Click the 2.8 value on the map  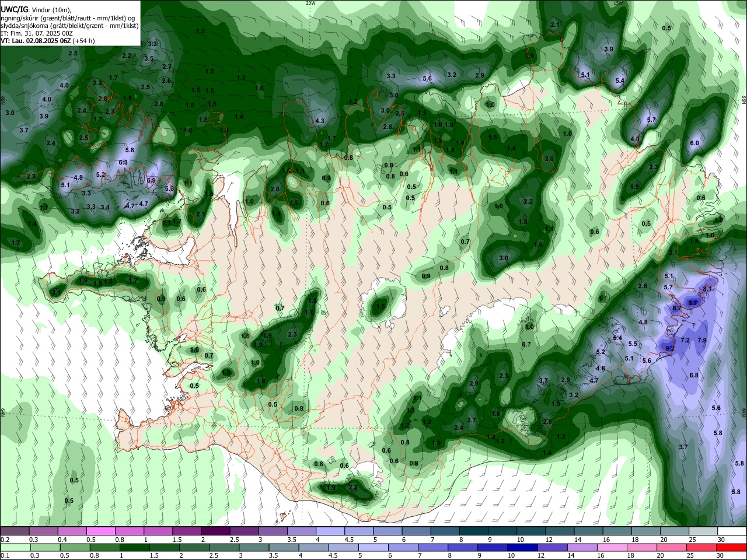point(388,127)
